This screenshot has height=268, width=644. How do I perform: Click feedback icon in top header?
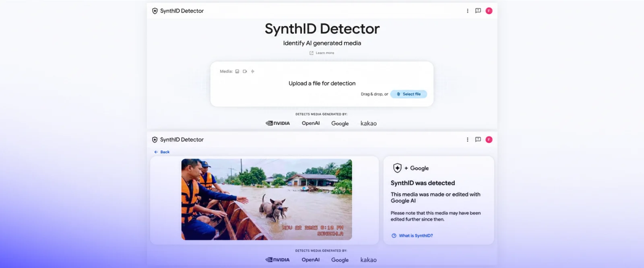[x=478, y=11]
